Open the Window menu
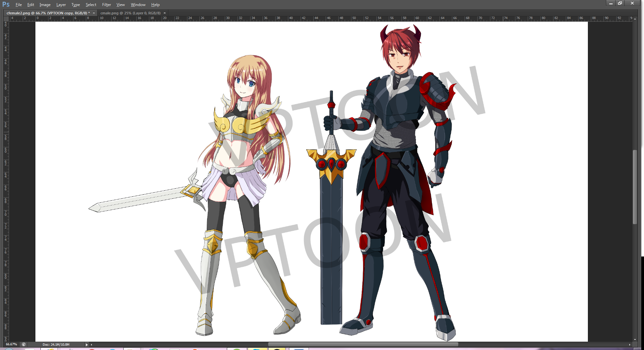644x350 pixels. click(x=138, y=5)
